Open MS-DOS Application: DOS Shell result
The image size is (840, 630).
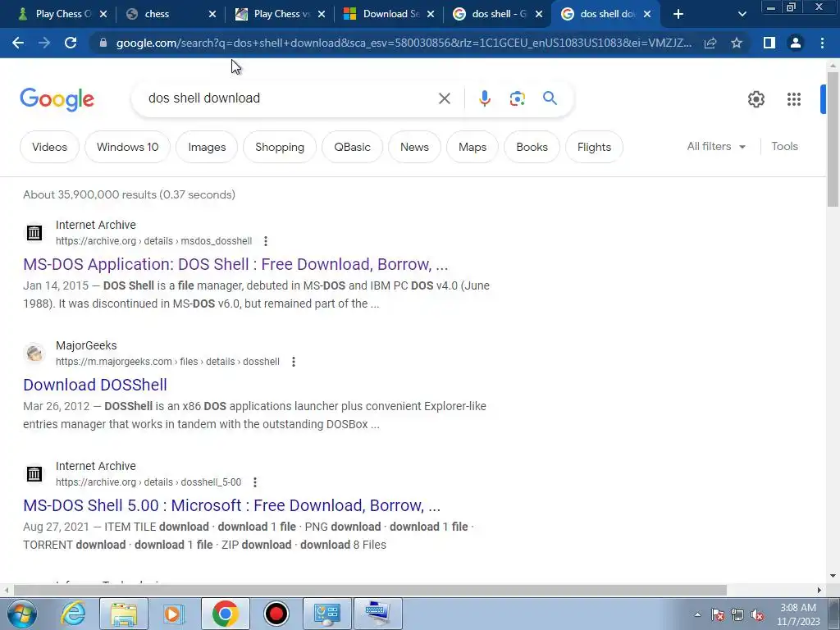(x=235, y=264)
